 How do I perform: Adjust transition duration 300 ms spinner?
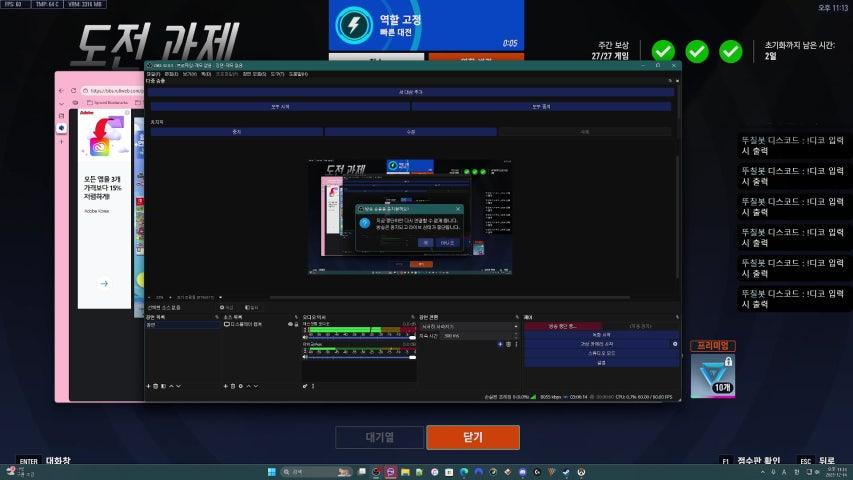coord(479,336)
